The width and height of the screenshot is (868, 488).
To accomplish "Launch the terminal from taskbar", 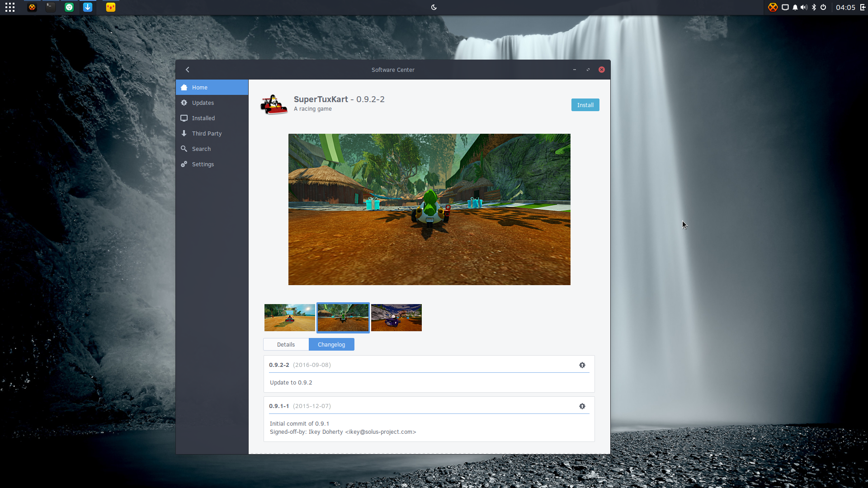I will (x=51, y=7).
